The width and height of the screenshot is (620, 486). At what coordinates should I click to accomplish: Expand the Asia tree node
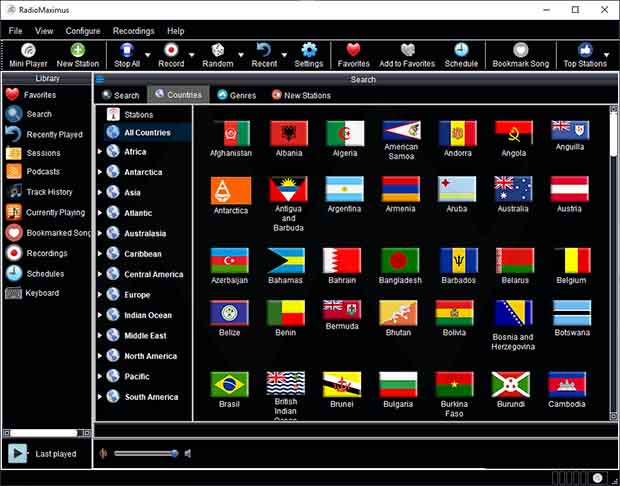[x=100, y=192]
